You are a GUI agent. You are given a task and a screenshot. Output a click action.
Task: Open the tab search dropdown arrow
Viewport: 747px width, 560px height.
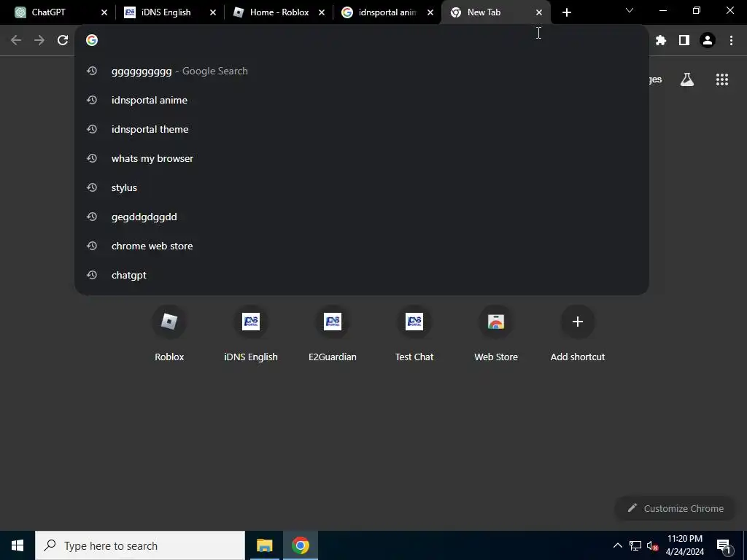coord(630,10)
